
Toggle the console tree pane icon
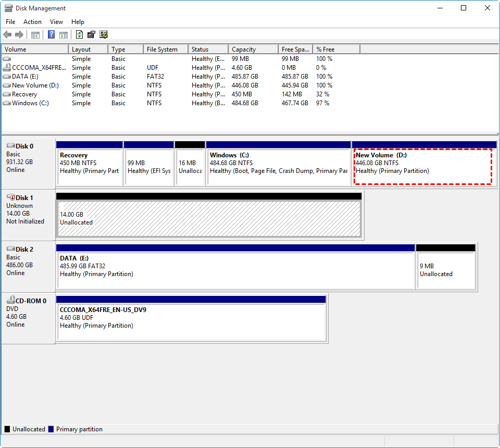click(x=35, y=35)
